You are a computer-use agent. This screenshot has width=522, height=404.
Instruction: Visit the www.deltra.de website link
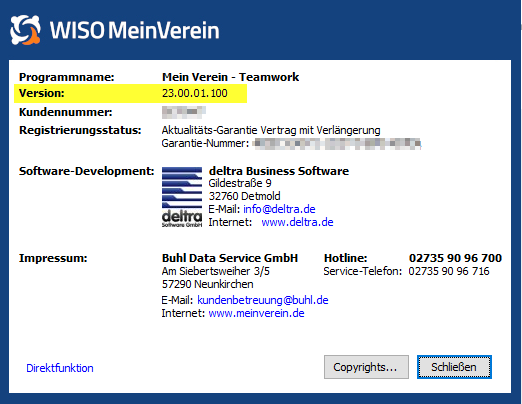297,222
